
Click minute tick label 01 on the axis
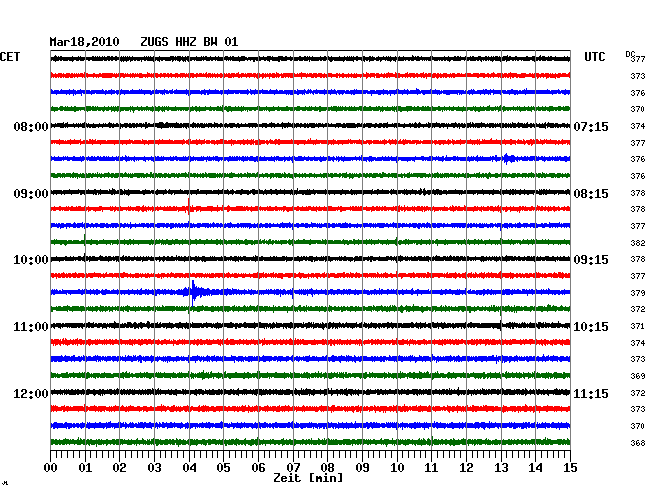(85, 468)
